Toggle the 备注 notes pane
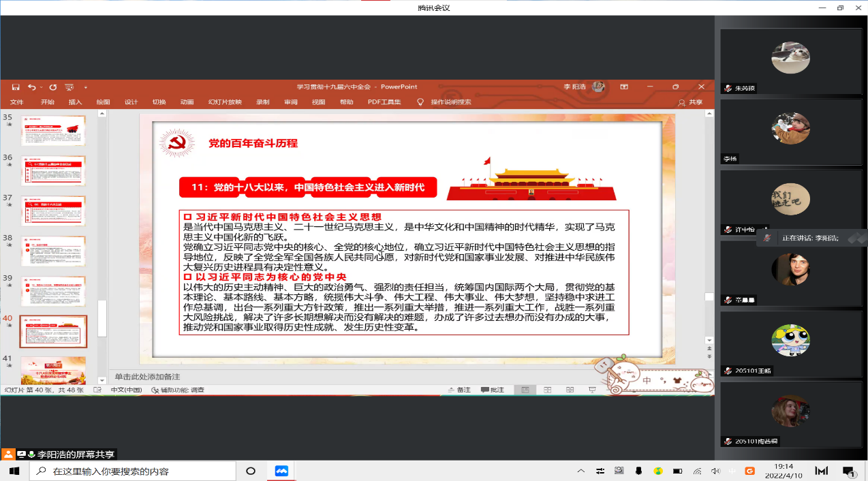The image size is (868, 481). tap(458, 390)
